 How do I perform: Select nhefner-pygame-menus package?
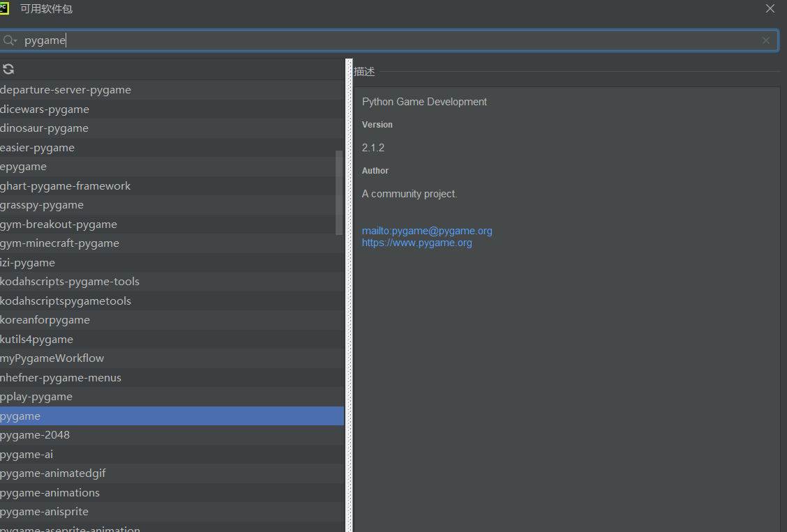click(172, 378)
